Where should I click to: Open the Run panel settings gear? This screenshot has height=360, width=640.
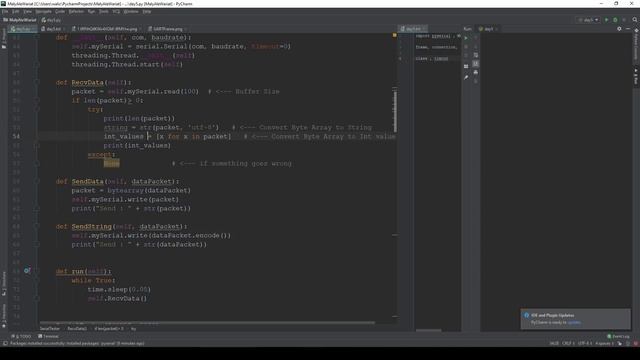[x=619, y=29]
